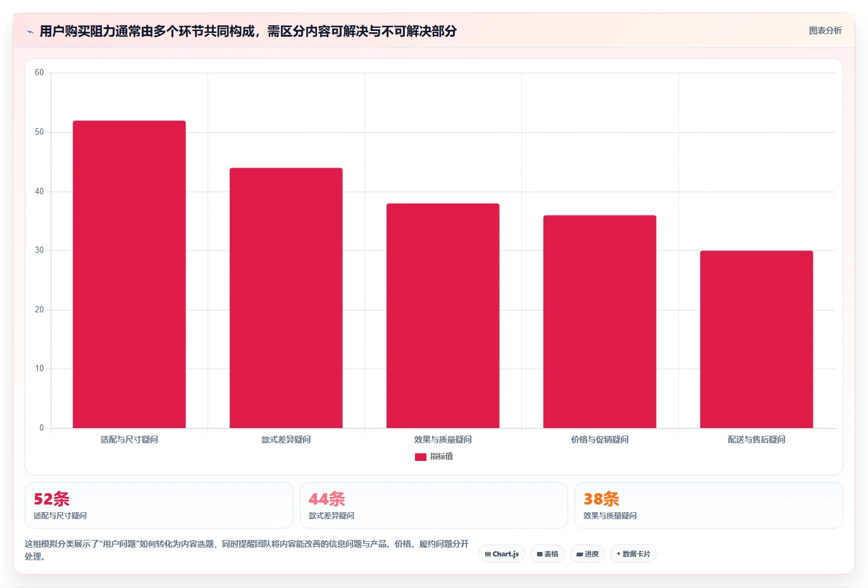Click the 进度 tag
Screen dimensions: 868x588
coord(587,554)
